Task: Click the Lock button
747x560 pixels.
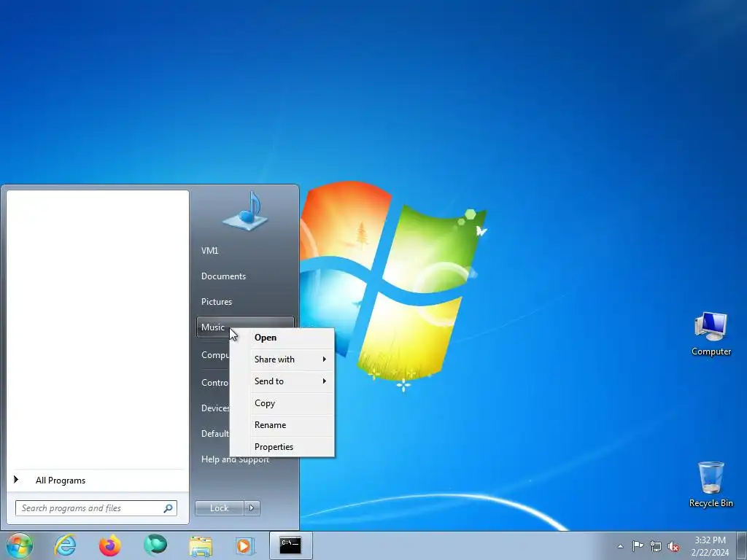Action: (x=219, y=508)
